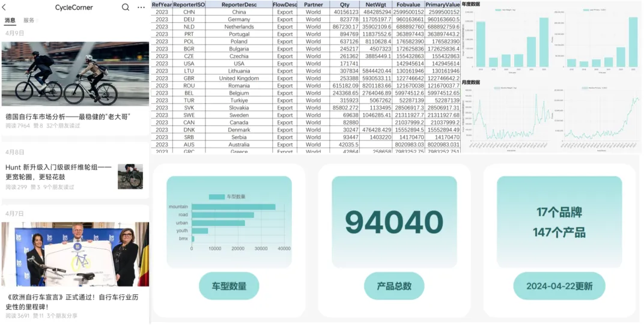Click the United Kingdom cell
Image resolution: width=644 pixels, height=325 pixels.
[239, 78]
